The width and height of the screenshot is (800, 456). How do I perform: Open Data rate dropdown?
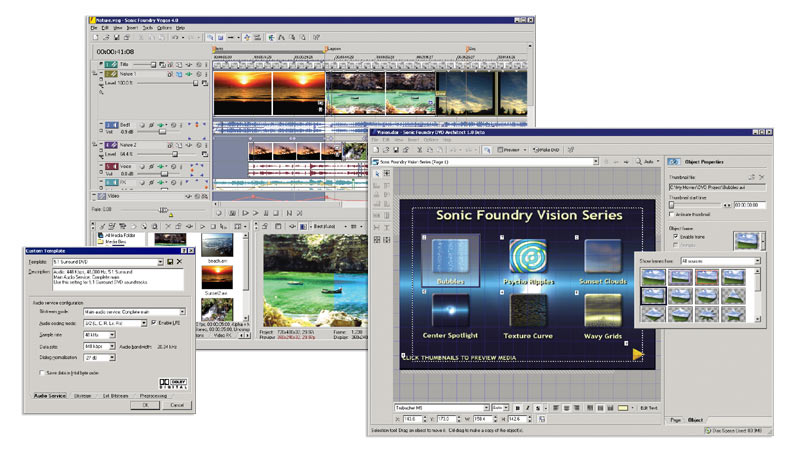point(112,346)
